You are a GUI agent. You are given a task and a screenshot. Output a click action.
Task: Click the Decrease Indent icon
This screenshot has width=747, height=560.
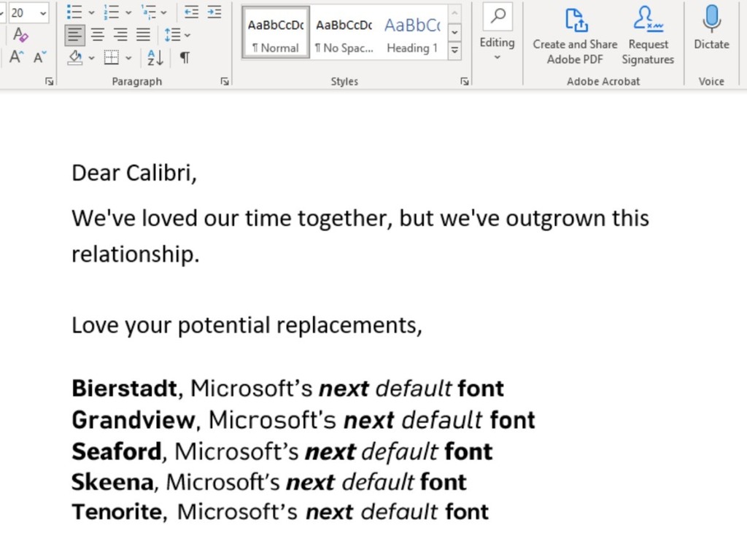tap(192, 12)
